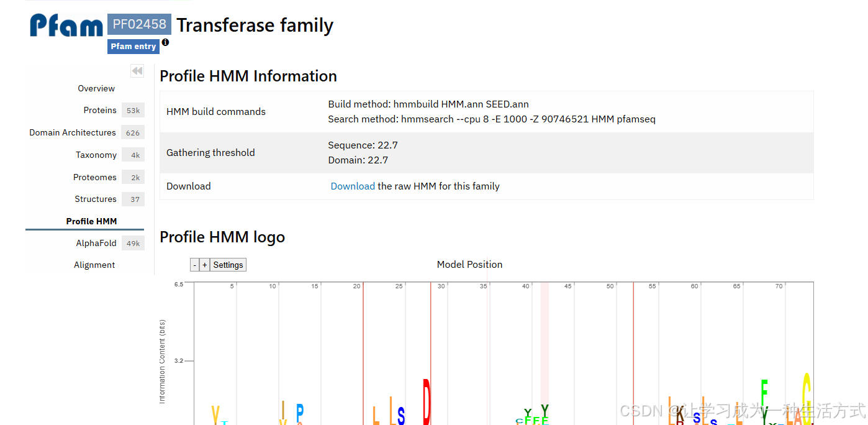Image resolution: width=868 pixels, height=425 pixels.
Task: Click the Transferase family title
Action: (255, 25)
